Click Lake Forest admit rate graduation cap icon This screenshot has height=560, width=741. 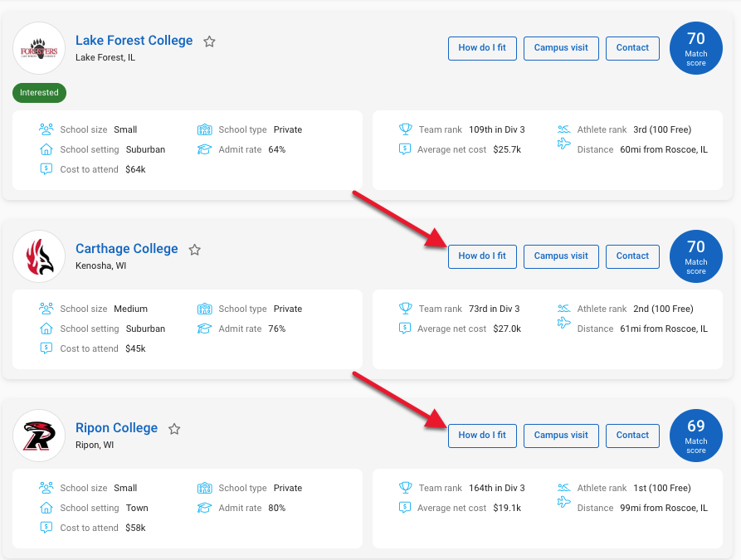204,149
